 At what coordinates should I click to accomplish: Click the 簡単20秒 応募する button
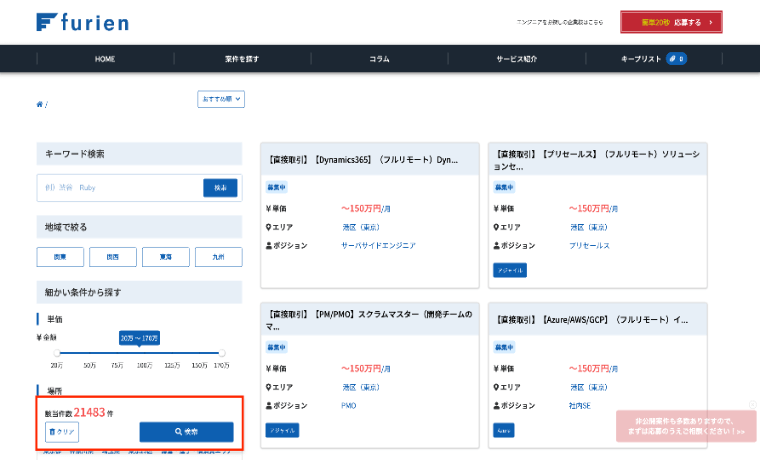[671, 22]
